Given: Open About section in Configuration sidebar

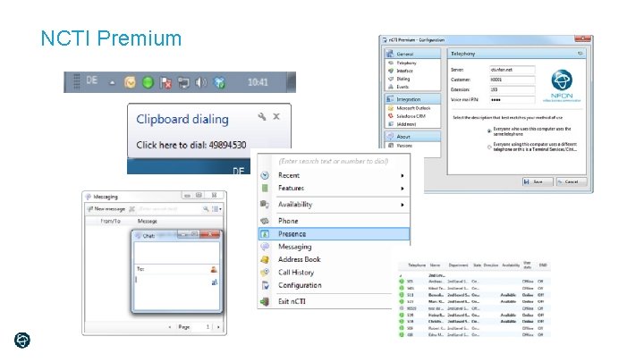Looking at the screenshot, I should pos(412,136).
